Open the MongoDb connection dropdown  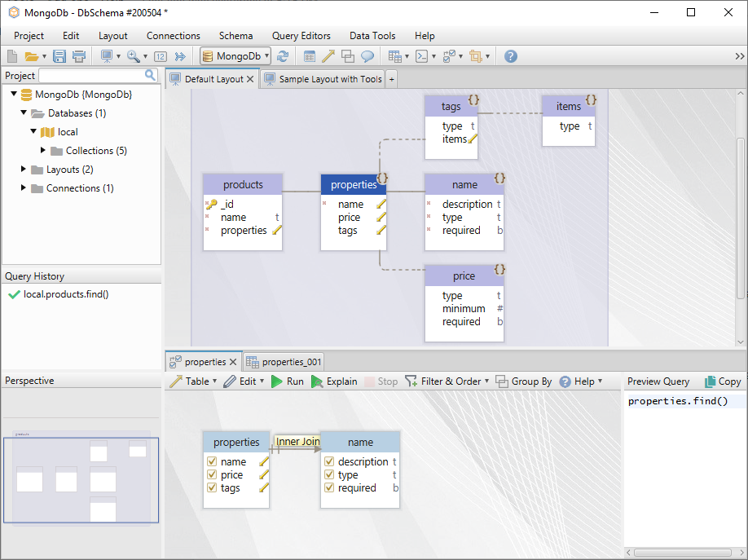[x=235, y=56]
